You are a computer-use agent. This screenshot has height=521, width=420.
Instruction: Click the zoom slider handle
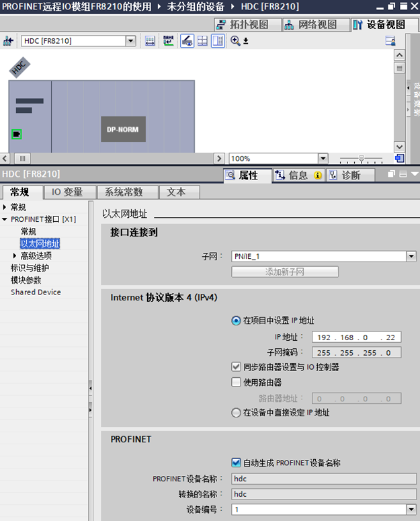point(362,159)
